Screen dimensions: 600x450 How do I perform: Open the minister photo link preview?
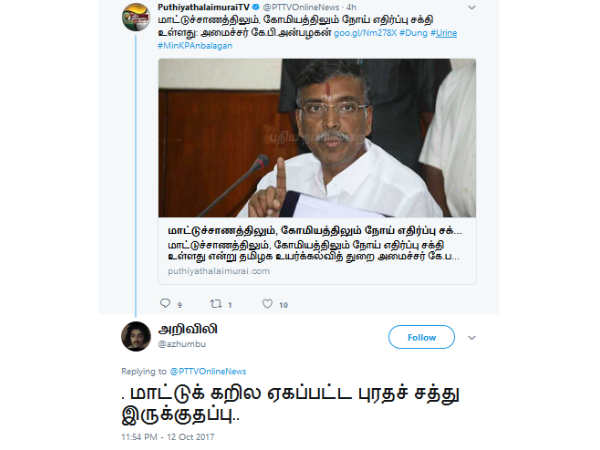[x=317, y=138]
